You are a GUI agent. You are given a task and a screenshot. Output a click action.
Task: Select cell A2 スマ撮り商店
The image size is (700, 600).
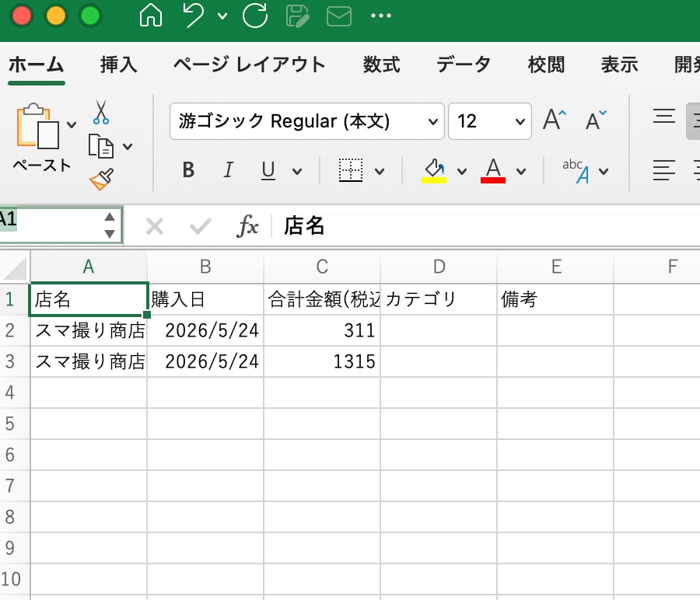tap(89, 330)
